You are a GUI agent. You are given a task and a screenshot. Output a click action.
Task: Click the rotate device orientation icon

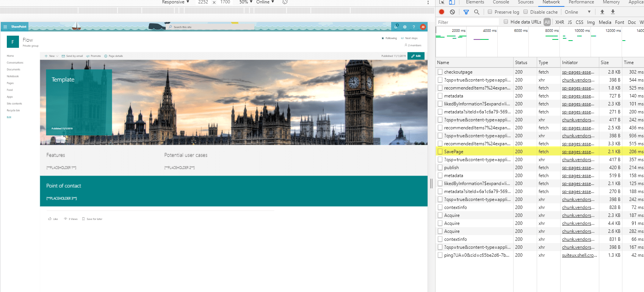(x=285, y=2)
